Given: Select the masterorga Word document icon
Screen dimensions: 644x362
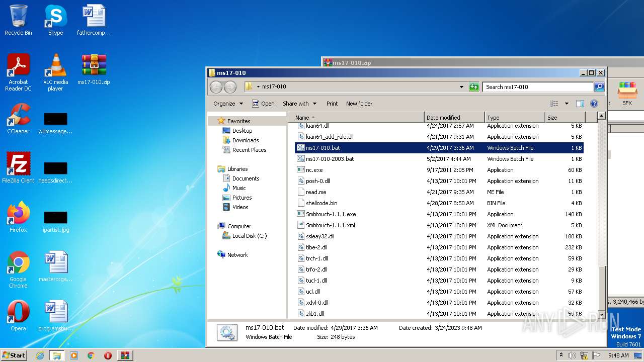Looking at the screenshot, I should tap(55, 266).
